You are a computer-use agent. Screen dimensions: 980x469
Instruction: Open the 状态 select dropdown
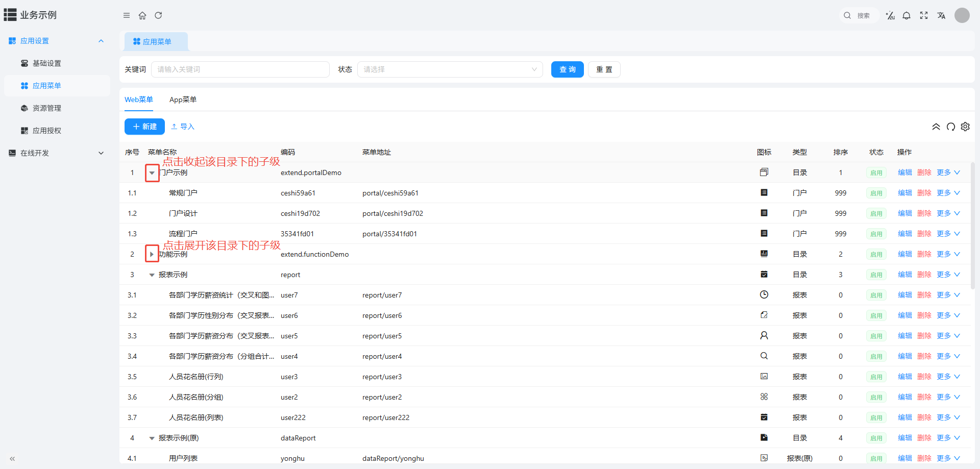click(x=450, y=69)
